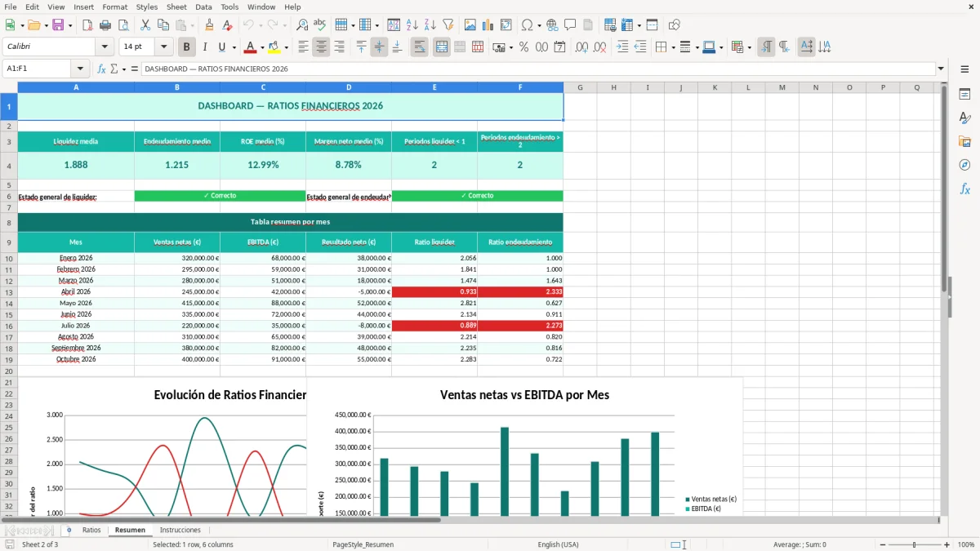
Task: Open the Format menu
Action: click(x=114, y=7)
